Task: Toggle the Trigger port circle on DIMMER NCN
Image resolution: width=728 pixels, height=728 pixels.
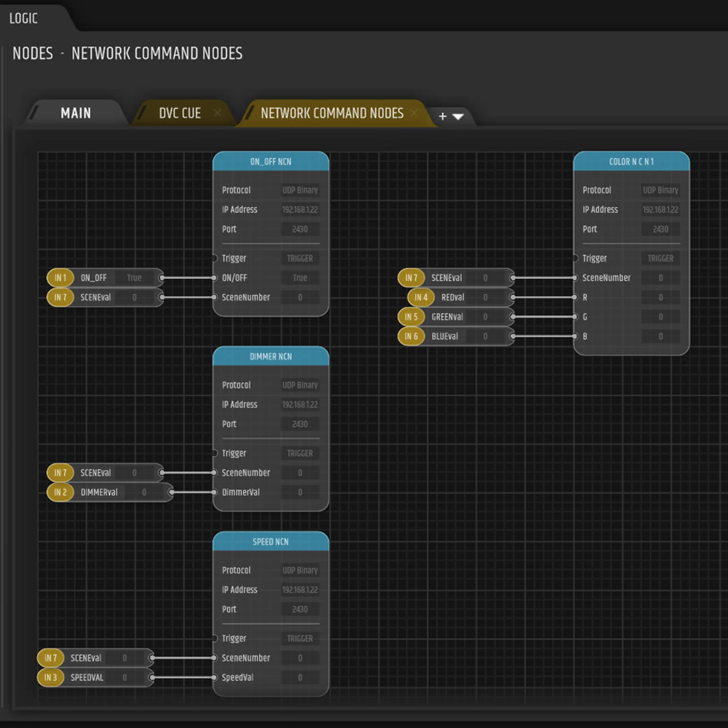Action: point(215,453)
